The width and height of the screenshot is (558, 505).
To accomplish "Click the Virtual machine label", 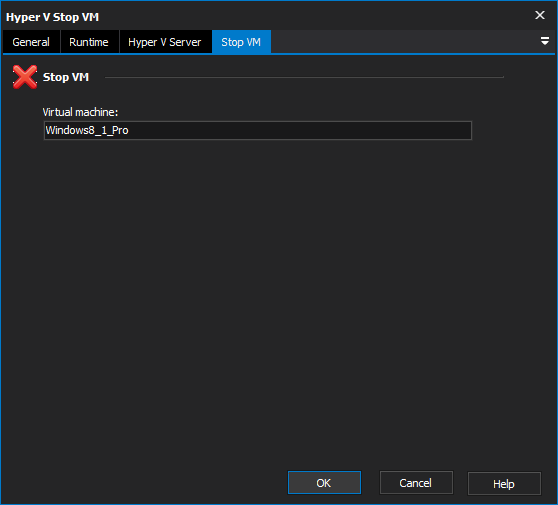I will tap(80, 112).
